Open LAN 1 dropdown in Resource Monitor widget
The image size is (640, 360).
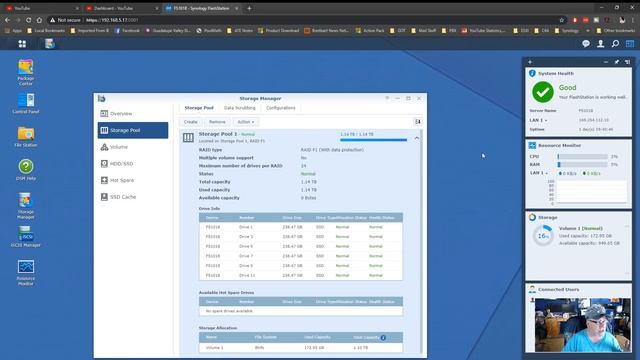click(x=539, y=173)
